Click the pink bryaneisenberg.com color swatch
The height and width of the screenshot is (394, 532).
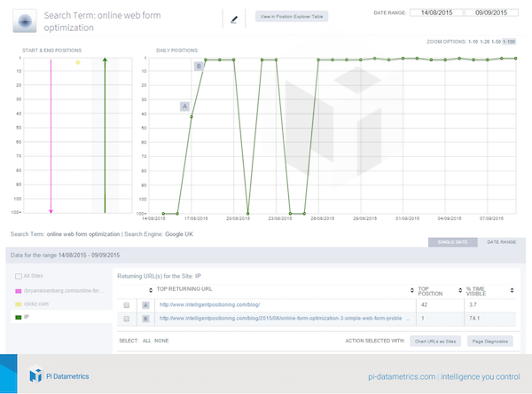pyautogui.click(x=19, y=291)
